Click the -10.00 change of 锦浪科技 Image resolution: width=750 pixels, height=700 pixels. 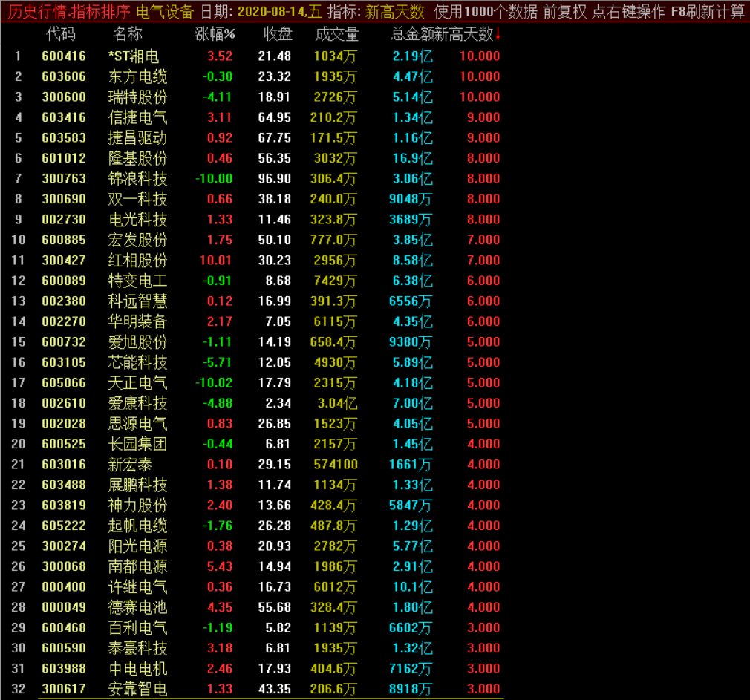tap(214, 179)
